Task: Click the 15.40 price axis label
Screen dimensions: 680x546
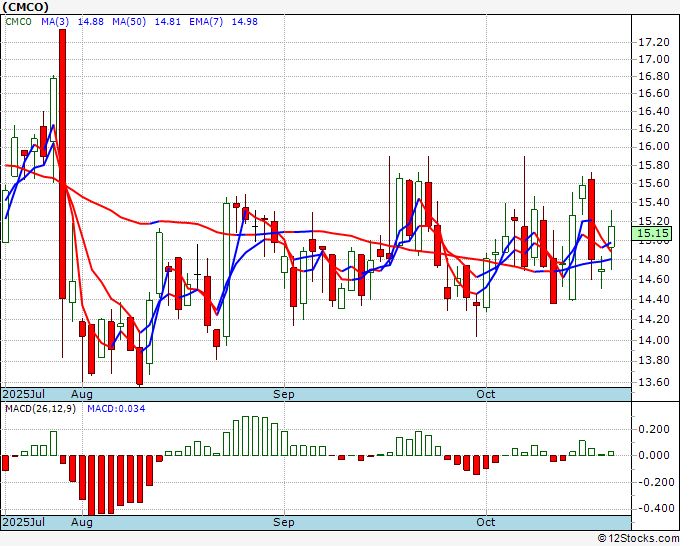Action: click(x=654, y=202)
